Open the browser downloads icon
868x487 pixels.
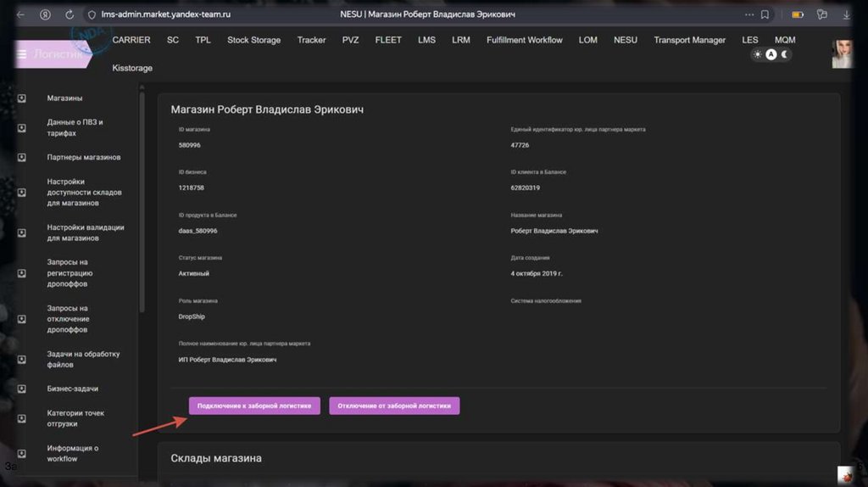(847, 15)
